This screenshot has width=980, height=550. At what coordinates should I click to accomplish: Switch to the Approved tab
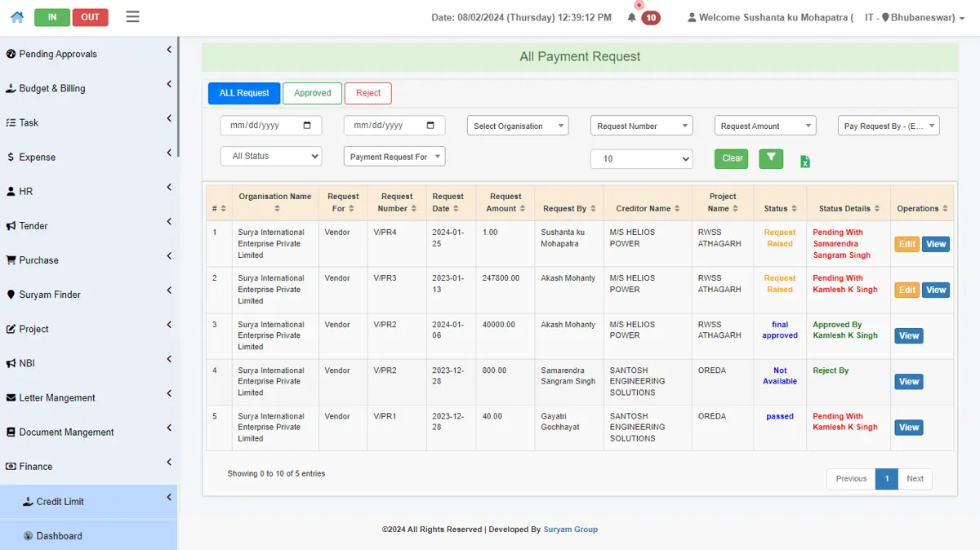(x=312, y=93)
